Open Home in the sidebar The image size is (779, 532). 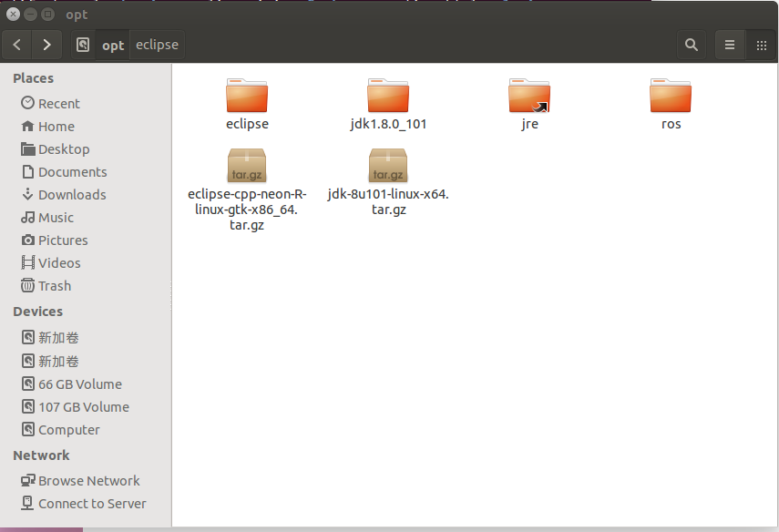click(86, 127)
